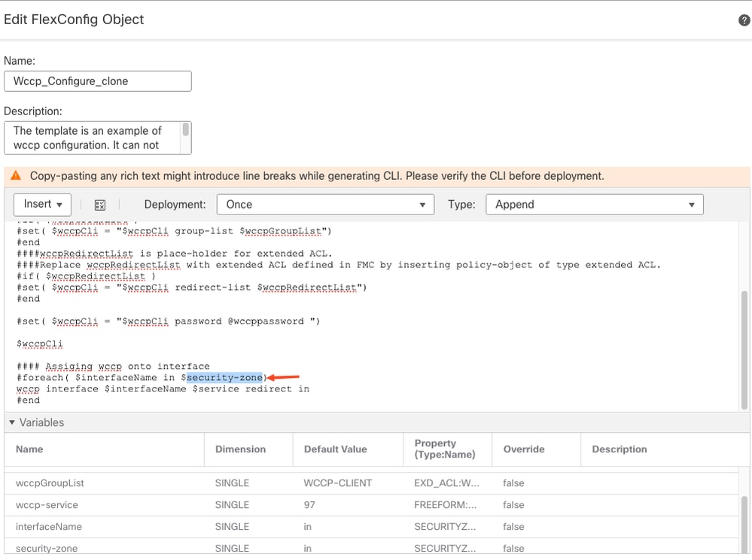Image resolution: width=752 pixels, height=560 pixels.
Task: Click the Description column header in Variables
Action: click(x=620, y=449)
